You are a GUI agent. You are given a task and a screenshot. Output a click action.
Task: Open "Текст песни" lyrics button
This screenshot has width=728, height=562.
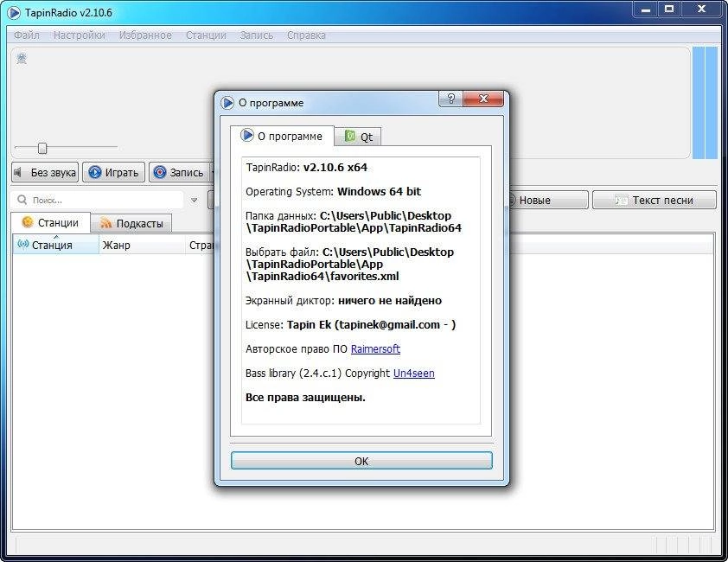[x=655, y=201]
